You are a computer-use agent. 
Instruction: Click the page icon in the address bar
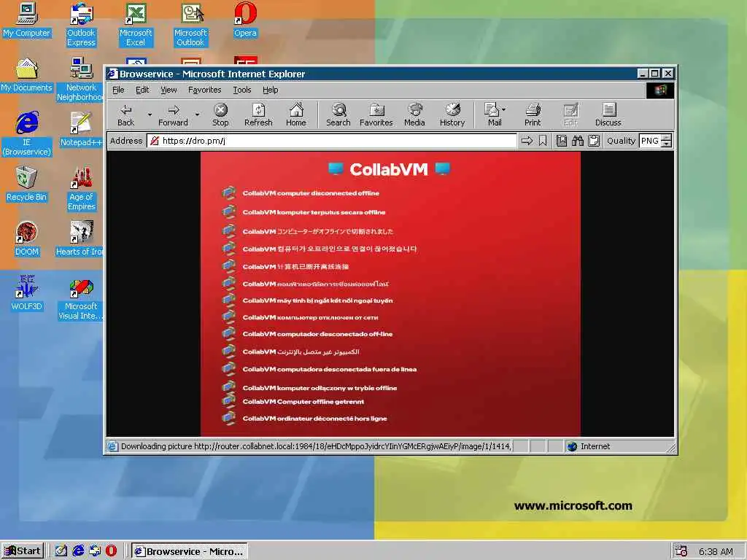[155, 141]
